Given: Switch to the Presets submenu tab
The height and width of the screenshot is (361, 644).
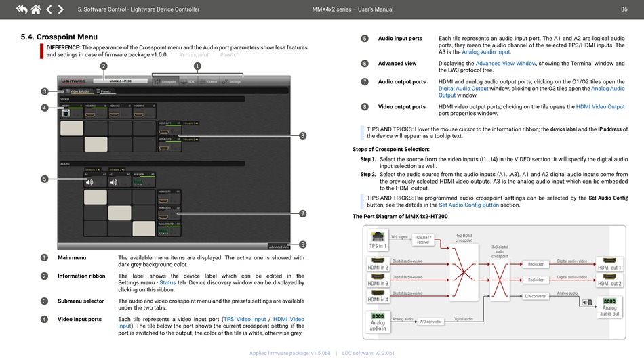Looking at the screenshot, I should coord(106,91).
